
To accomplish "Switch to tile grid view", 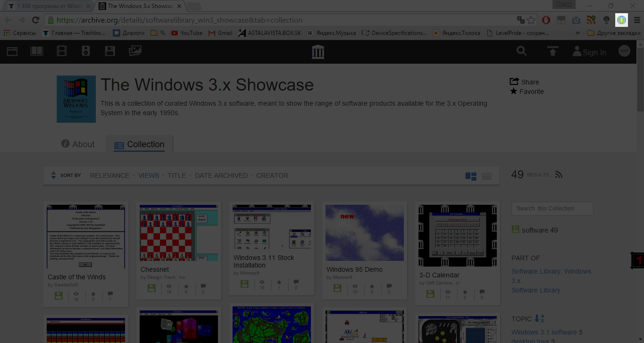I will [x=471, y=176].
